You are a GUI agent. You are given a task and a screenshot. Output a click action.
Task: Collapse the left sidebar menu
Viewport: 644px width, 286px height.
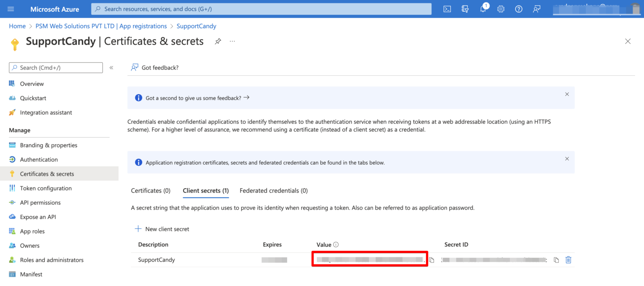[111, 68]
